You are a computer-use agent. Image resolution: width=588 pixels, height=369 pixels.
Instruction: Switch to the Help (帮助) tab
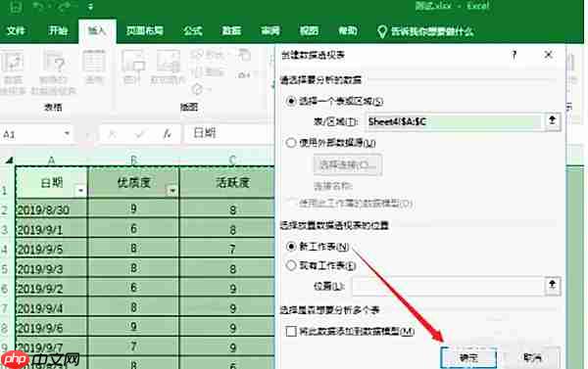point(348,30)
